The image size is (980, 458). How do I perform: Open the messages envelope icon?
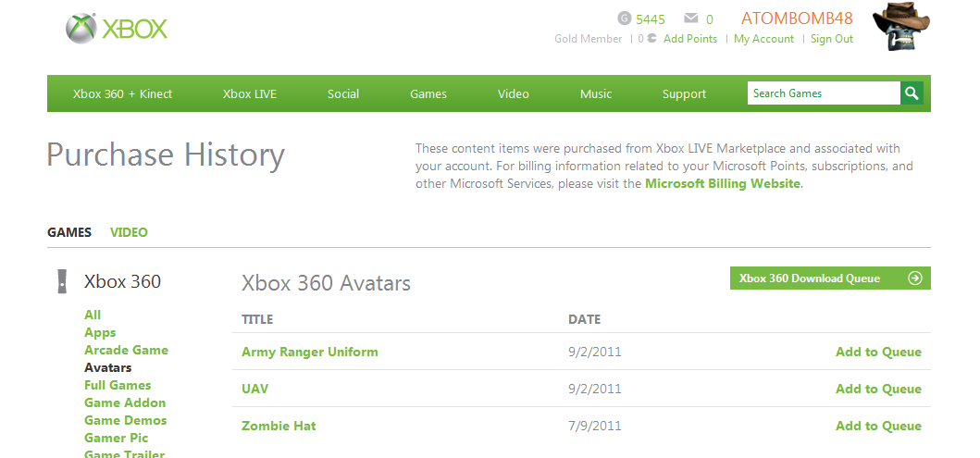(690, 19)
